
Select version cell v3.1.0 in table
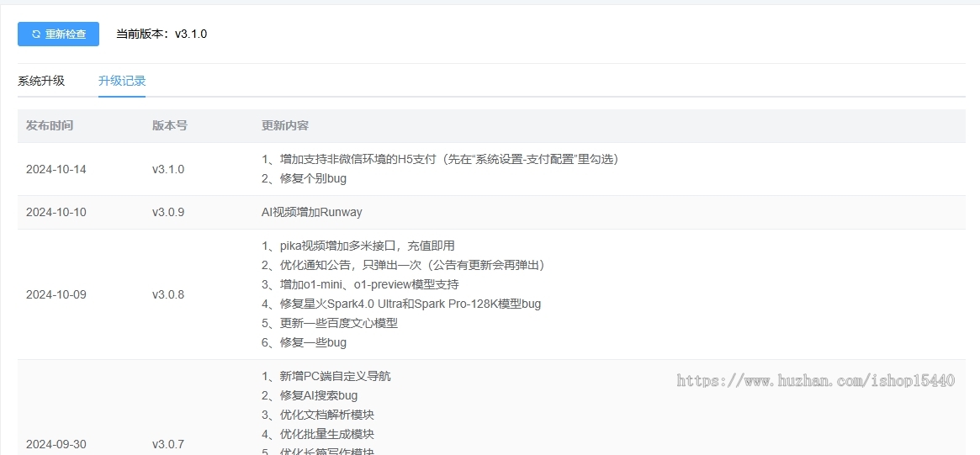tap(168, 169)
